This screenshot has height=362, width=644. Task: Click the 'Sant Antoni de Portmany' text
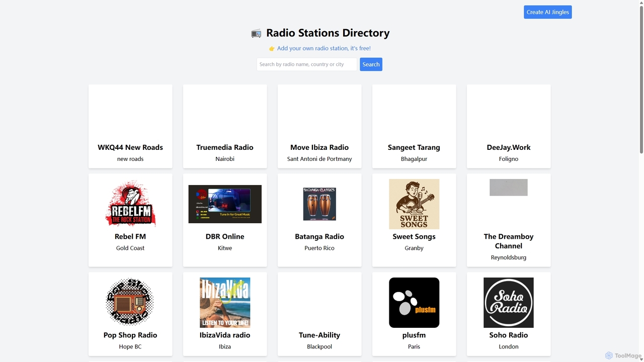click(319, 159)
